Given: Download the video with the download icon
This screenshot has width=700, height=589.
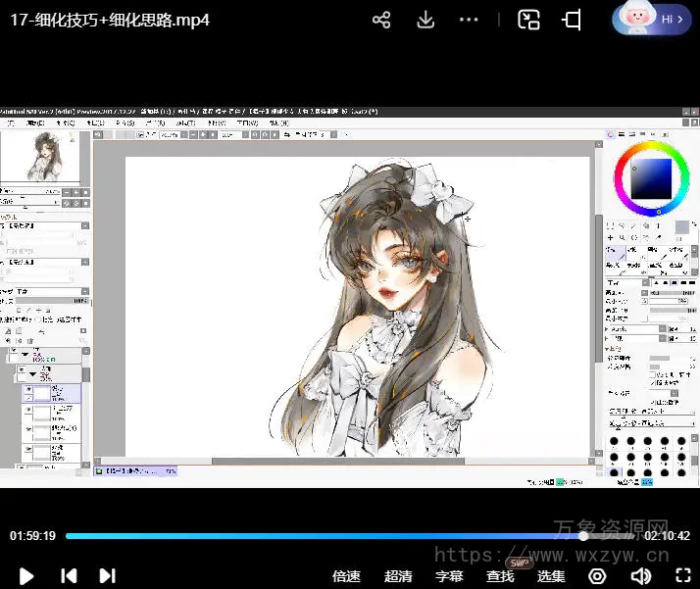Looking at the screenshot, I should (425, 21).
